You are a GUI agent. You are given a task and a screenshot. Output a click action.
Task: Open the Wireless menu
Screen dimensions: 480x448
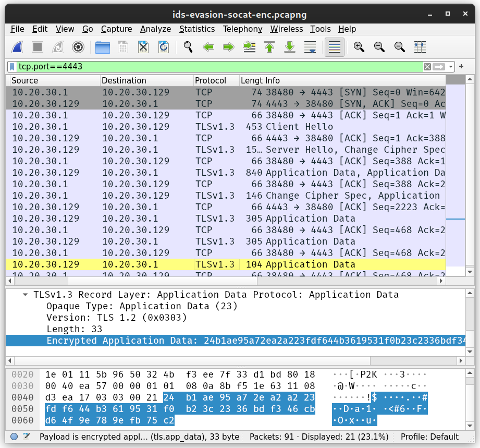tap(287, 29)
